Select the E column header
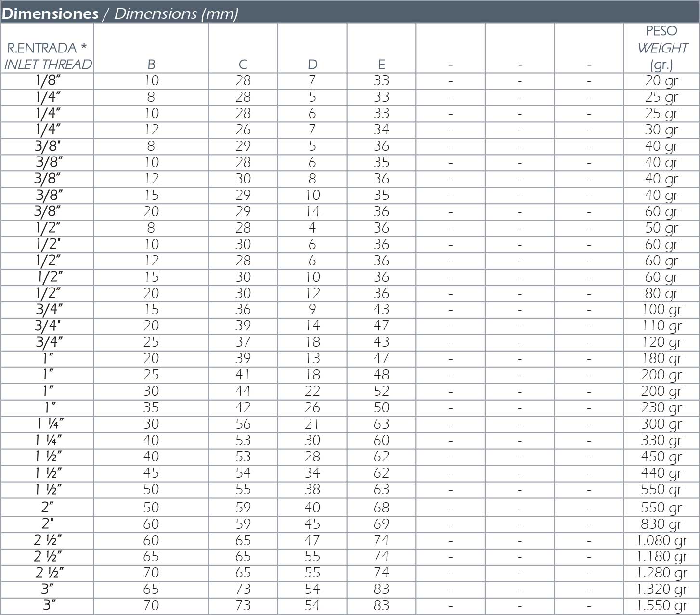The width and height of the screenshot is (700, 615). [x=381, y=64]
